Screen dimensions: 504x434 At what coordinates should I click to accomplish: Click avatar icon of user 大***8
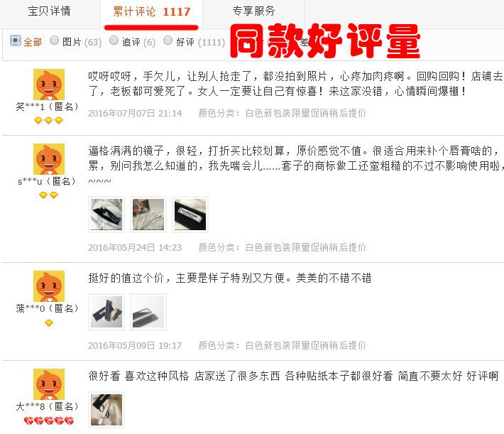coord(49,384)
